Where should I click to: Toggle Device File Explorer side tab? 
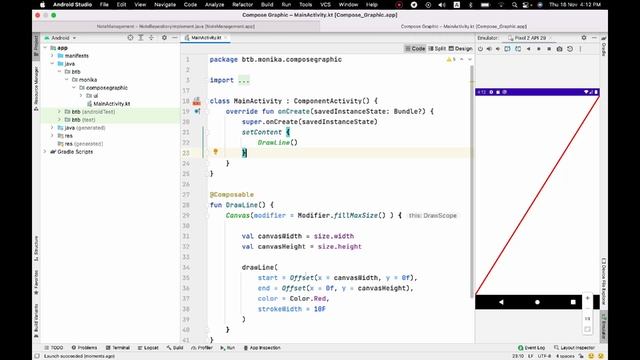(604, 281)
